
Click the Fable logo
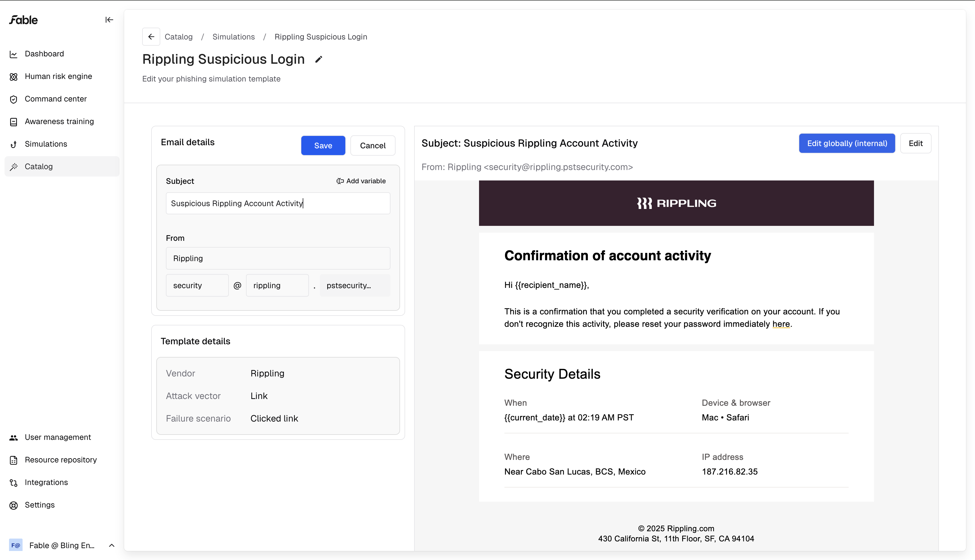(23, 20)
